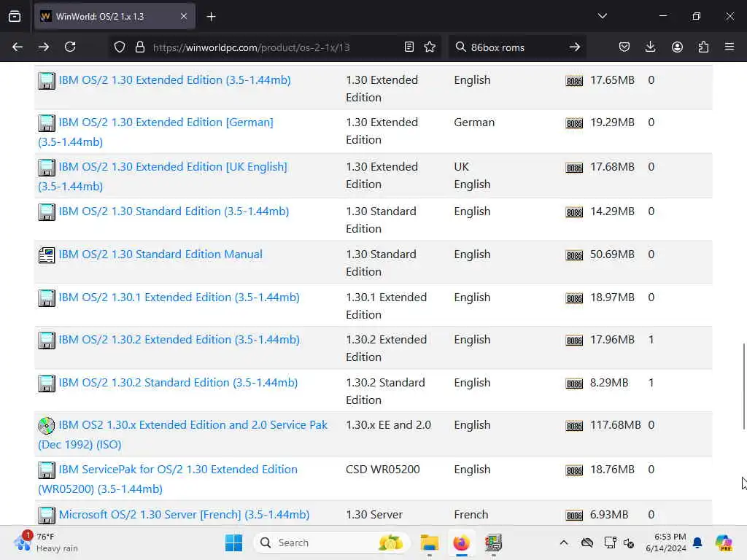Open the Firefox downloads panel
Viewport: 747px width, 560px height.
(x=650, y=47)
